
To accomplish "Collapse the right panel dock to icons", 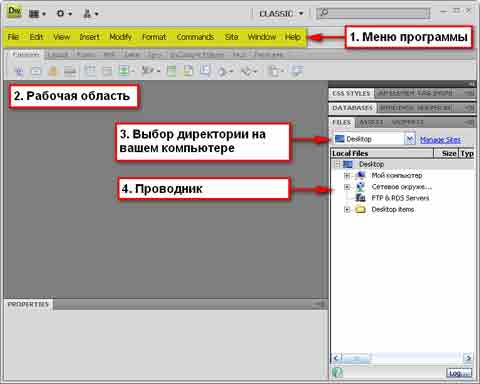I will 471,84.
